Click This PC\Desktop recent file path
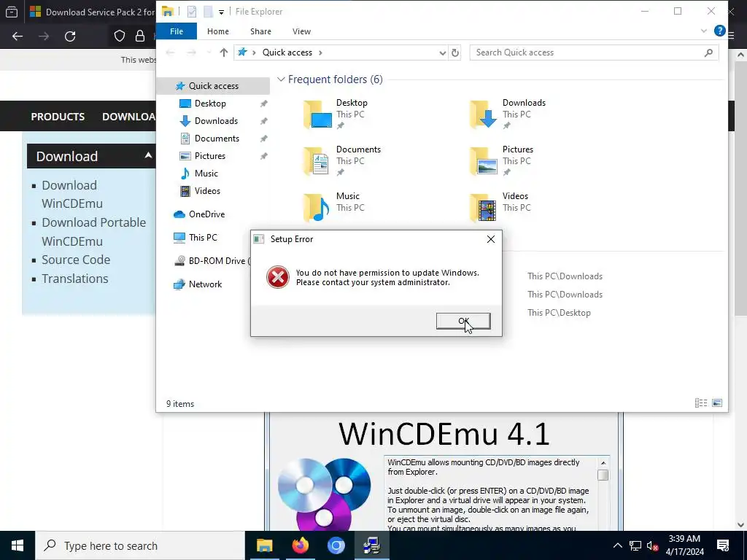Viewport: 747px width, 560px height. (559, 313)
